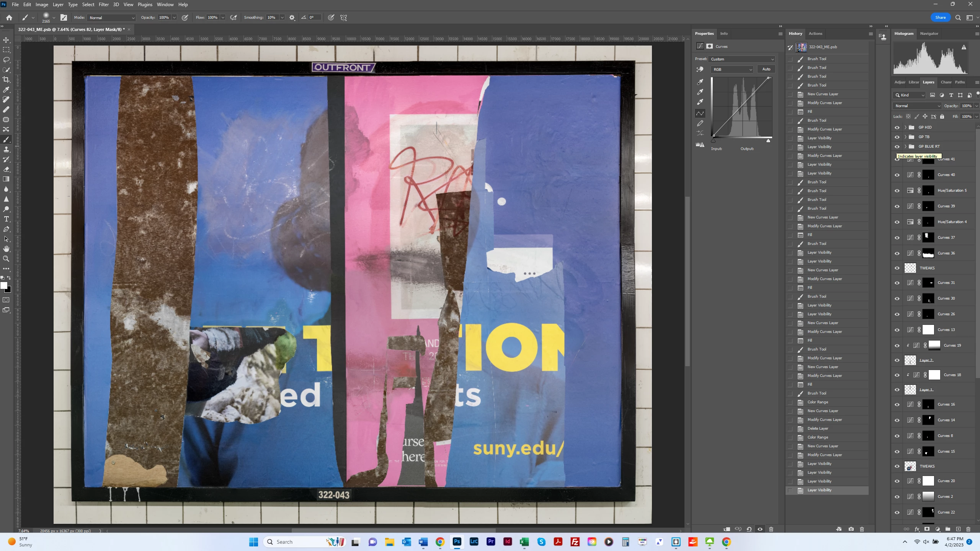Hide the GP HID group
The width and height of the screenshot is (980, 551).
click(x=897, y=127)
